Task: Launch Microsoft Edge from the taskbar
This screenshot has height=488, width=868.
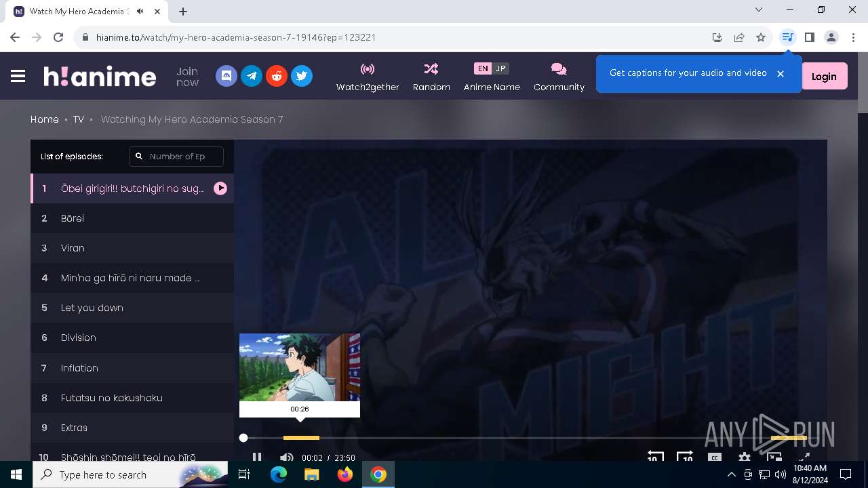Action: coord(279,474)
